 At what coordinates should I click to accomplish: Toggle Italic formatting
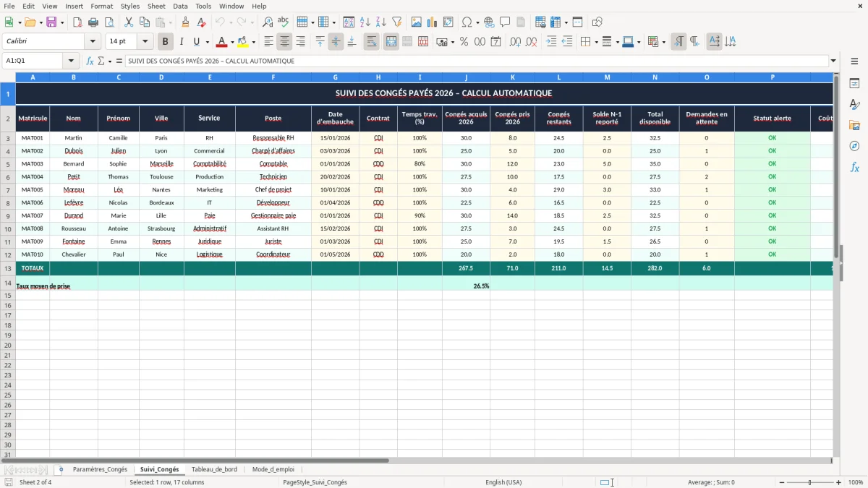tap(181, 42)
